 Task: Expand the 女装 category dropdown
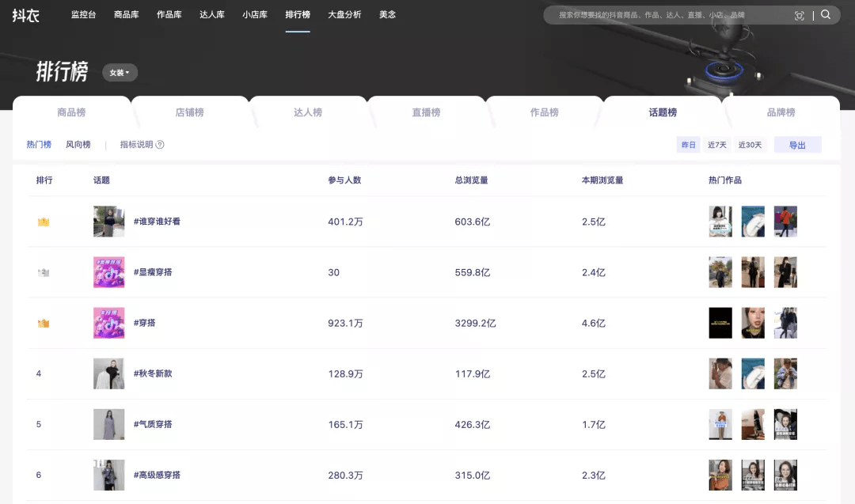(x=120, y=73)
